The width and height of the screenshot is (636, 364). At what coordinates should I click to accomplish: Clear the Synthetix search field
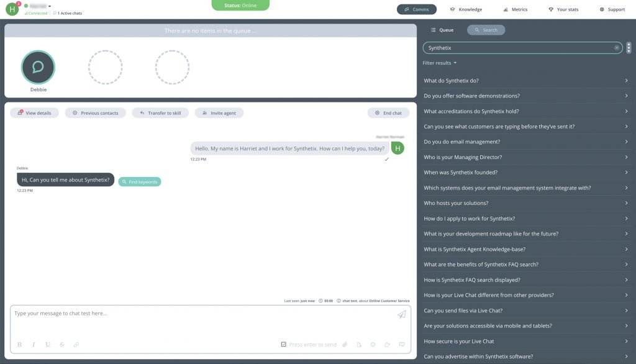617,48
